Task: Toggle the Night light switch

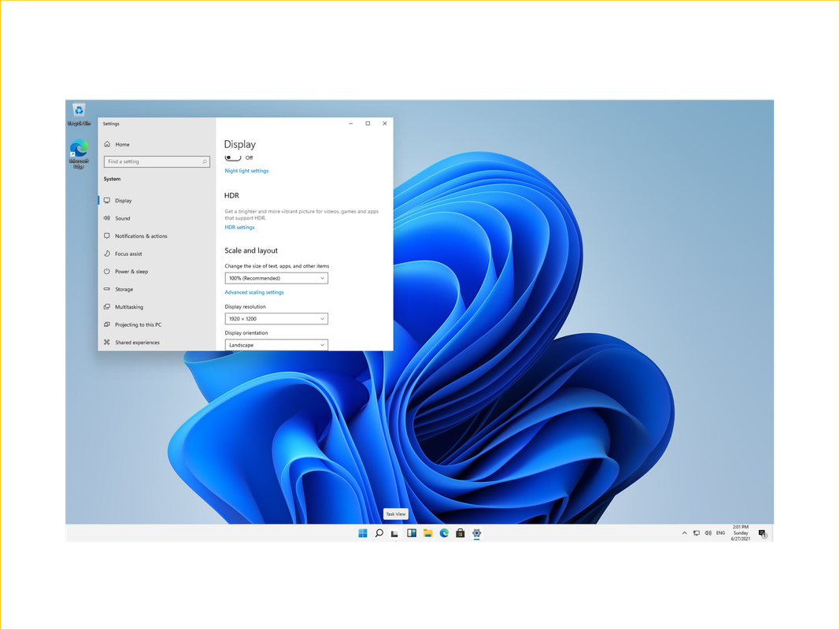Action: [x=232, y=157]
